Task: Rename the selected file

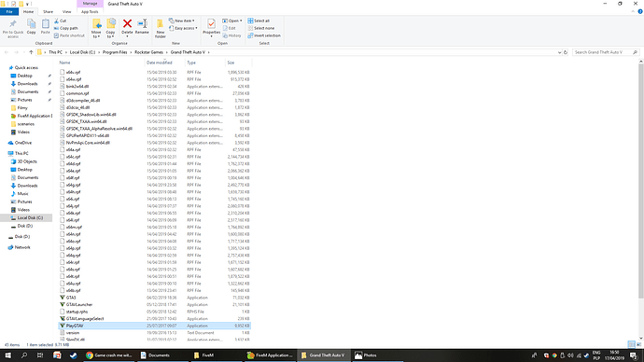Action: pos(142,27)
